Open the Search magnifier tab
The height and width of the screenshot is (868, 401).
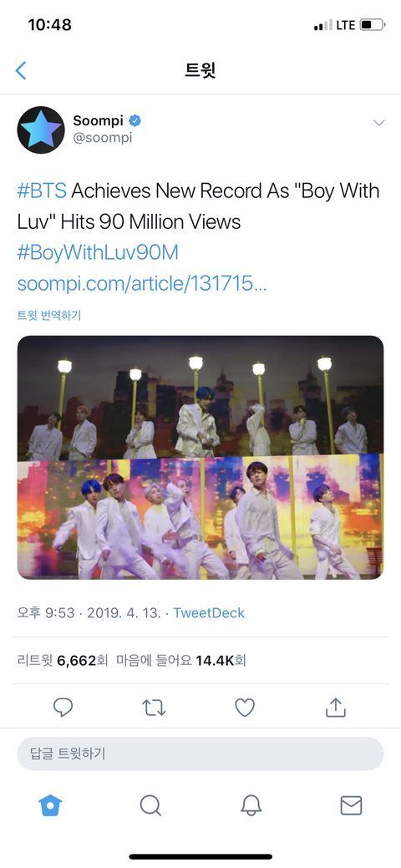tap(150, 805)
